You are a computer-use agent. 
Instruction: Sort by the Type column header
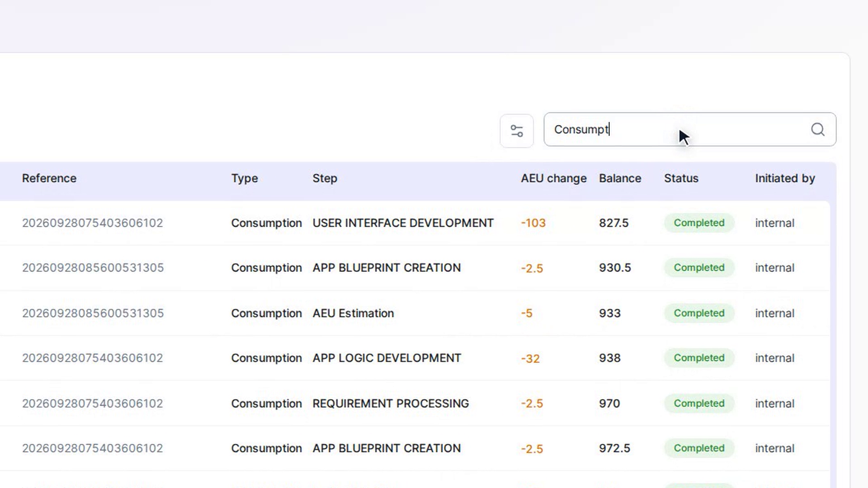coord(245,178)
